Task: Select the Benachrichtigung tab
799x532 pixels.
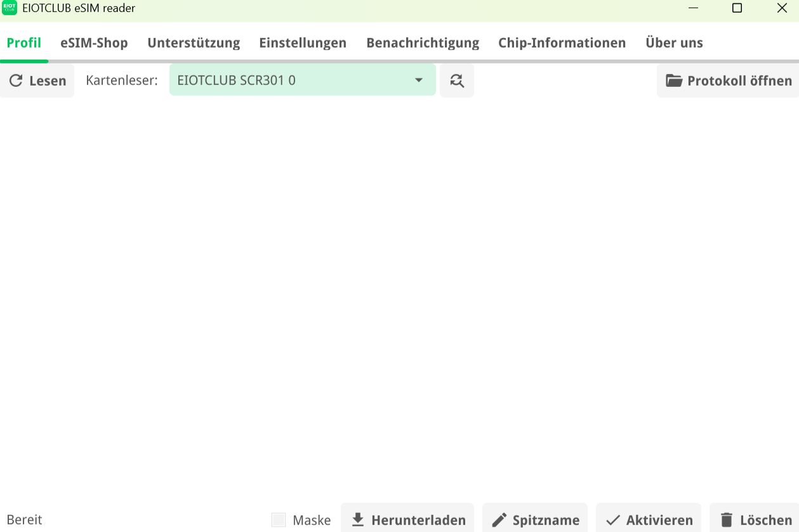Action: pyautogui.click(x=423, y=43)
